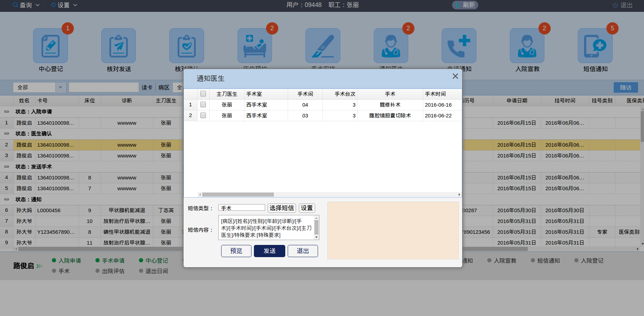The image size is (644, 316).
Task: Click the 病区 label in filter bar
Action: [x=164, y=87]
